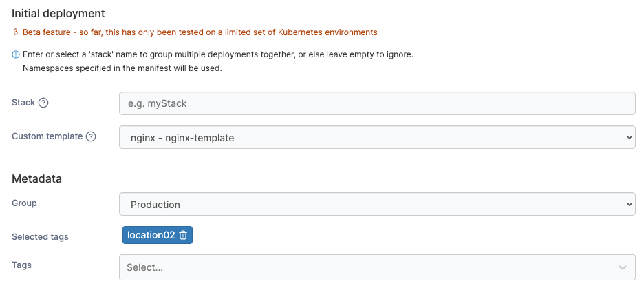Click the blue info icon before stack instructions
This screenshot has height=286, width=644.
tap(16, 54)
